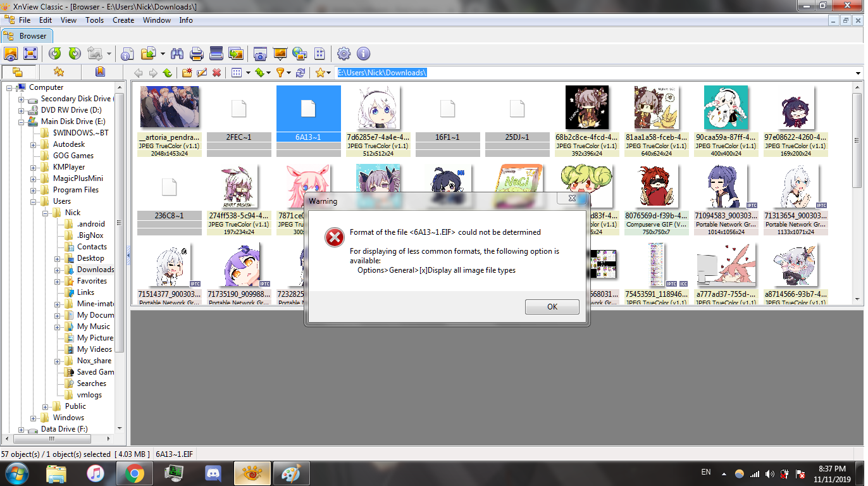Expand the Autodesk folder node

[34, 144]
